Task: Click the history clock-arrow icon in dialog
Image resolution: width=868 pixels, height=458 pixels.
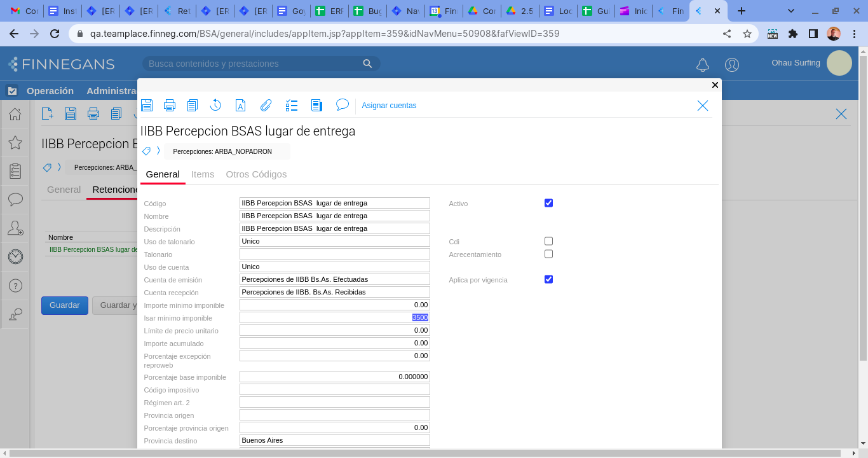Action: (215, 106)
